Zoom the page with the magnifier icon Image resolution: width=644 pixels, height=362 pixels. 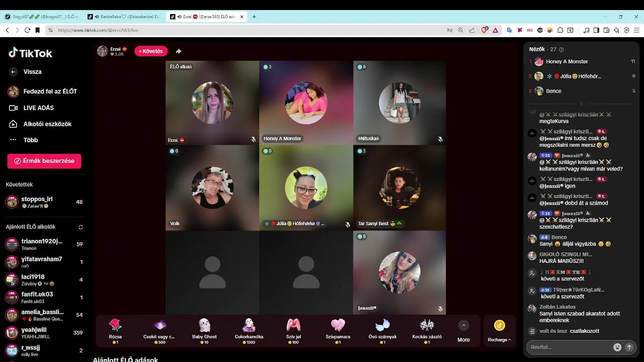[460, 30]
